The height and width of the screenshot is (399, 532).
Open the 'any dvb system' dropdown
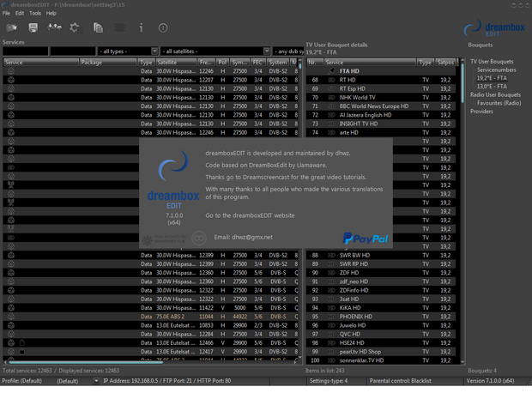(x=288, y=51)
